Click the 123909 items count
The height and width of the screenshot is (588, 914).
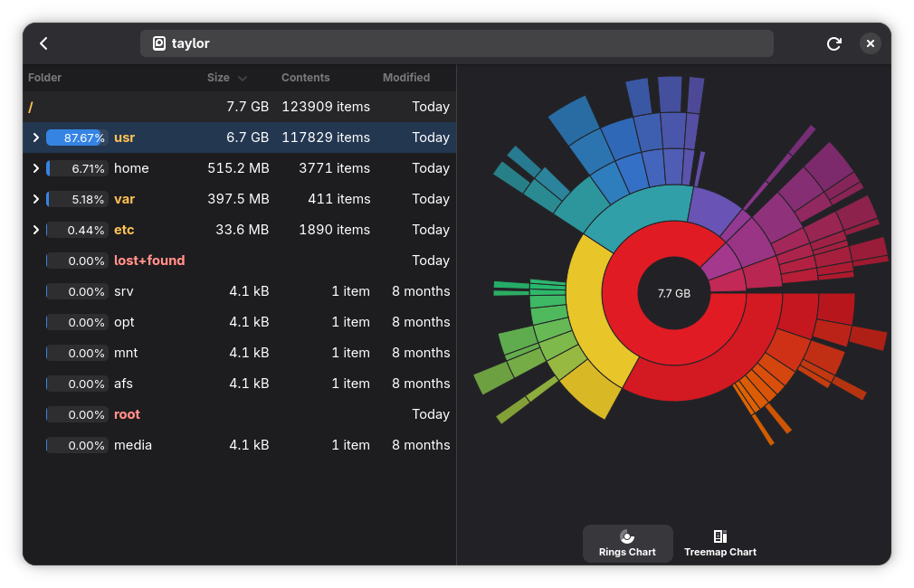(x=326, y=107)
